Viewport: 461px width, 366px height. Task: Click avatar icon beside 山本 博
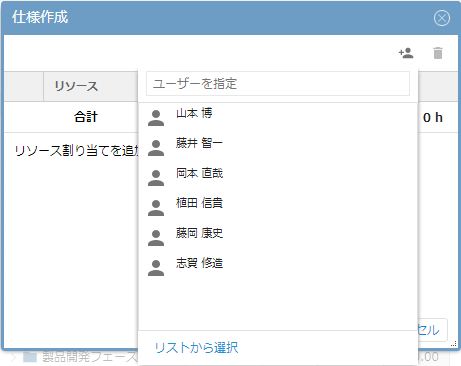[x=156, y=118]
